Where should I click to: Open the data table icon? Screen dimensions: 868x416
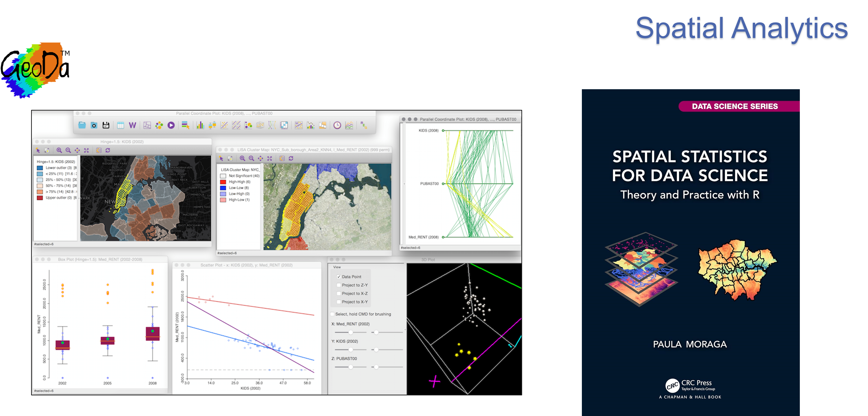(120, 125)
